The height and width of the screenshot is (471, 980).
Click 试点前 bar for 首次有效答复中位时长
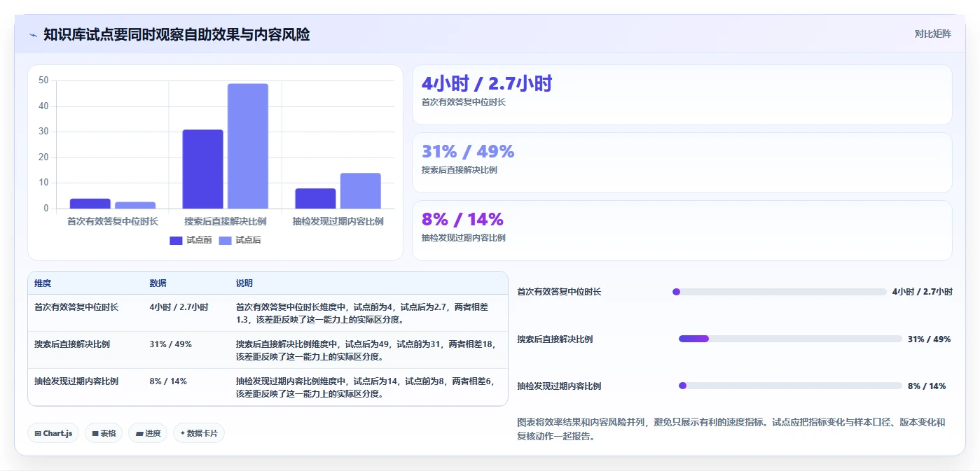[x=90, y=204]
